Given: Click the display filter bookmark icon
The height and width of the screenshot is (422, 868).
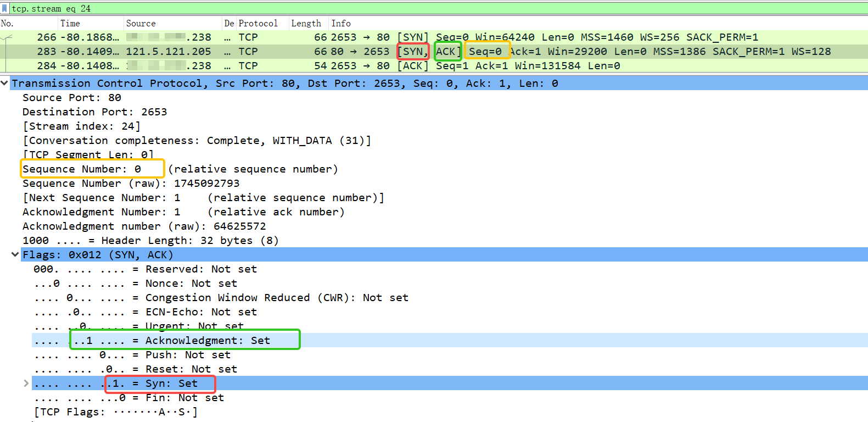Looking at the screenshot, I should 5,8.
